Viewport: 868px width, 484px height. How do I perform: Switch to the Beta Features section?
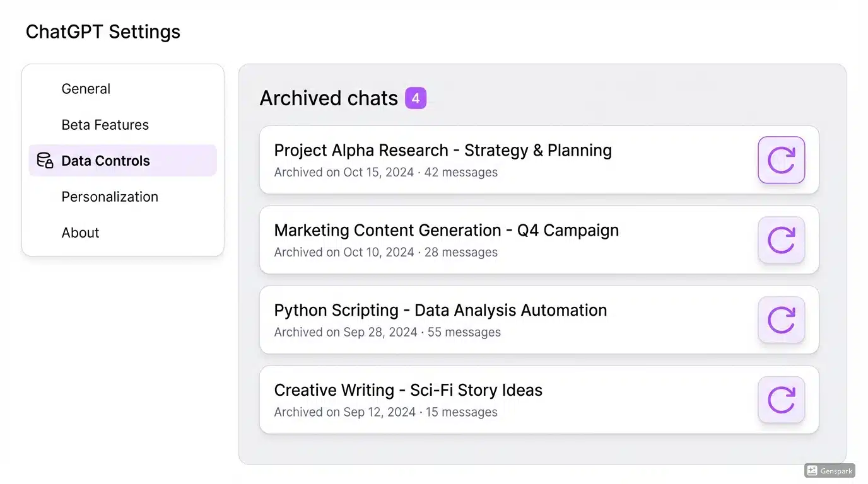pos(105,124)
